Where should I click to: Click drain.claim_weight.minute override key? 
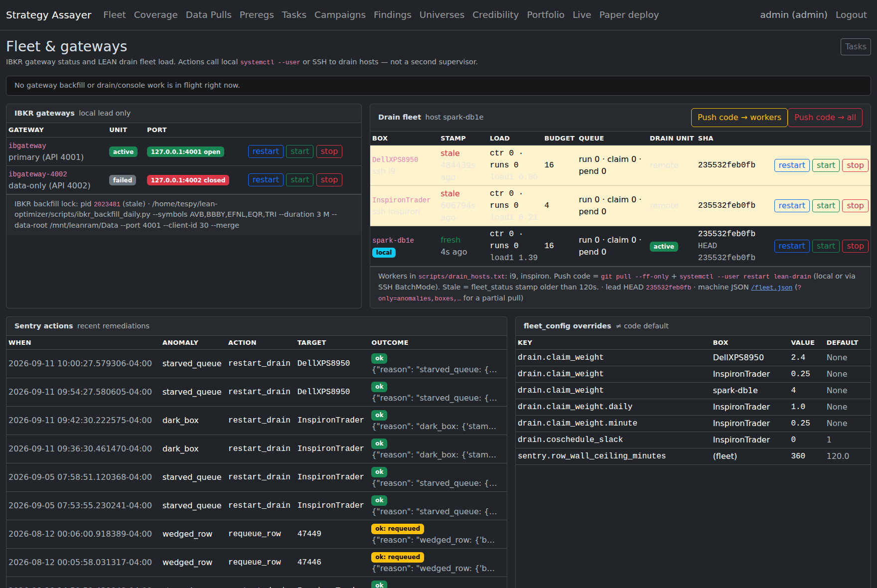(x=578, y=423)
